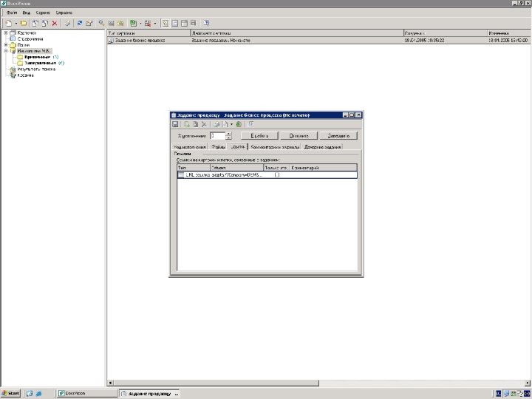Click the horizontal scrollbar thumb in main list
This screenshot has height=399, width=532.
coord(216,383)
